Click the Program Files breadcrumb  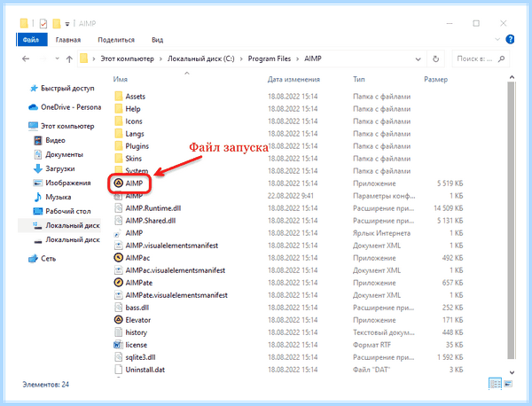coord(269,59)
